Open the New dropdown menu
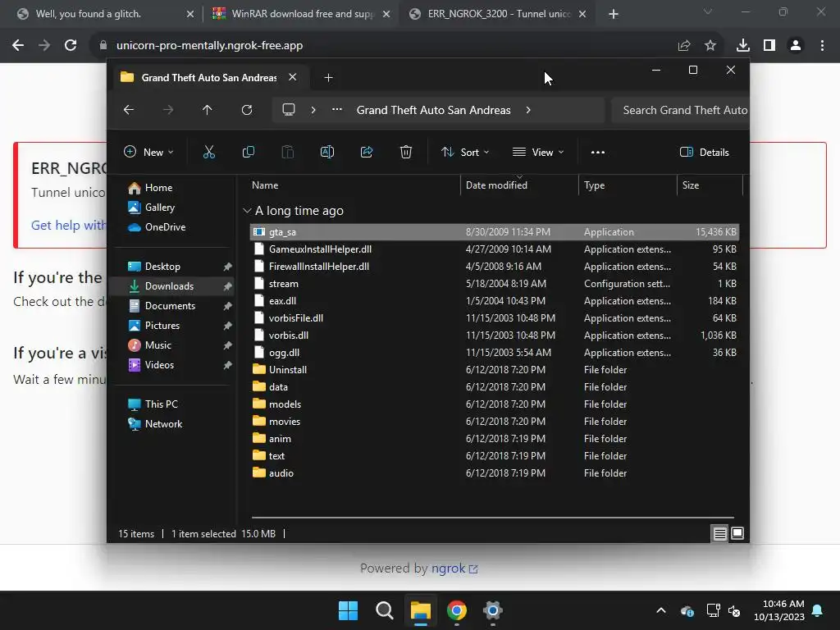The width and height of the screenshot is (840, 630). tap(149, 152)
